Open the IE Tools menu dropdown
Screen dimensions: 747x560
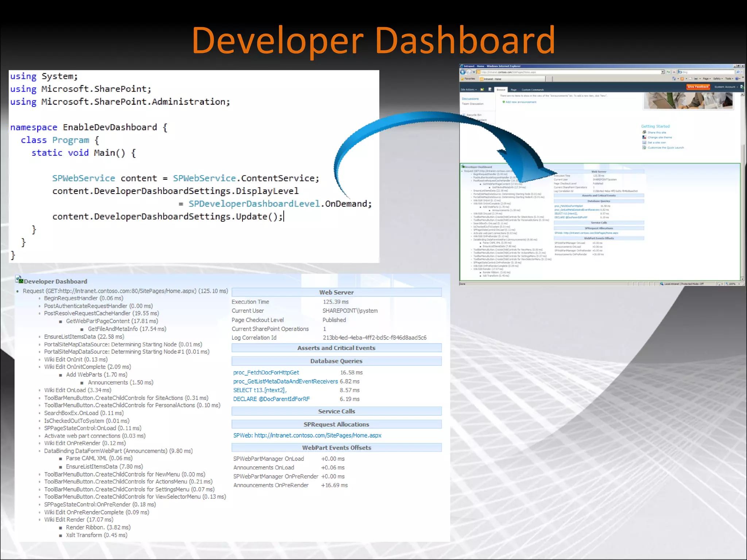(729, 79)
